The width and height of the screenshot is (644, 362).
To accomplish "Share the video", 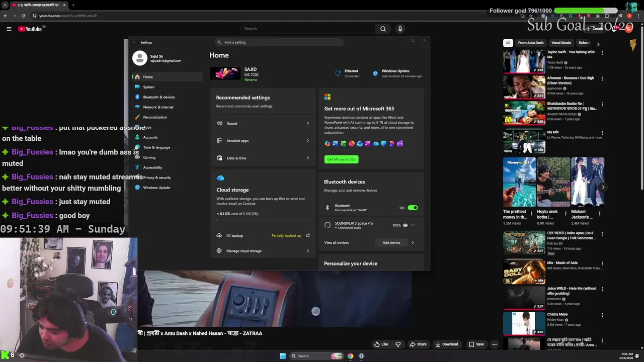I will (418, 344).
